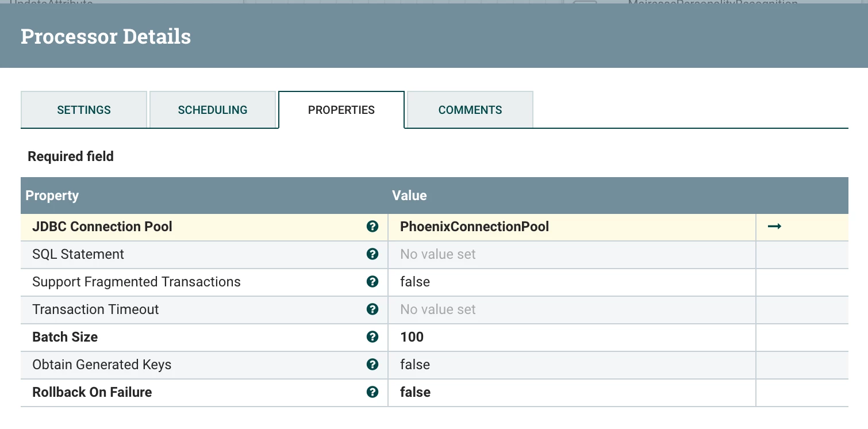This screenshot has height=429, width=868.
Task: Click the SQL Statement empty value cell
Action: click(x=572, y=254)
